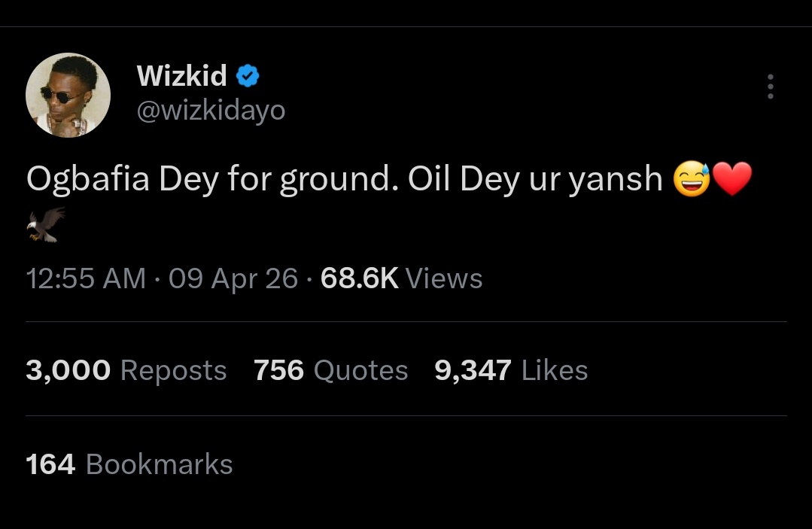
Task: Click the red heart emoji
Action: [x=731, y=181]
